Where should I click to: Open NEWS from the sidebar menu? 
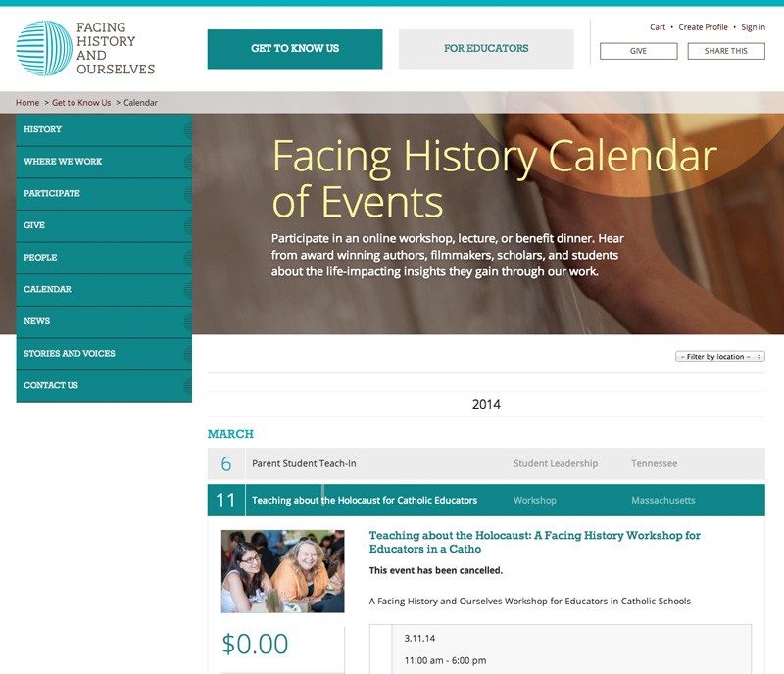[x=38, y=321]
